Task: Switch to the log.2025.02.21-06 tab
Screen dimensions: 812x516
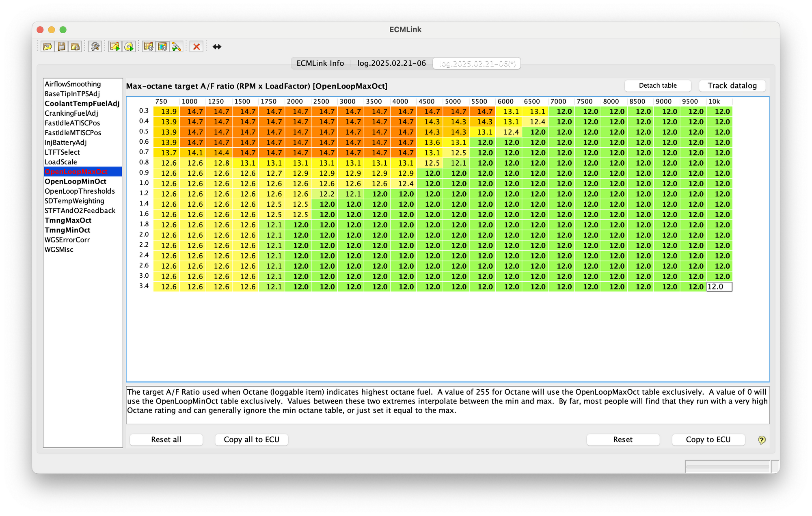Action: [x=391, y=63]
